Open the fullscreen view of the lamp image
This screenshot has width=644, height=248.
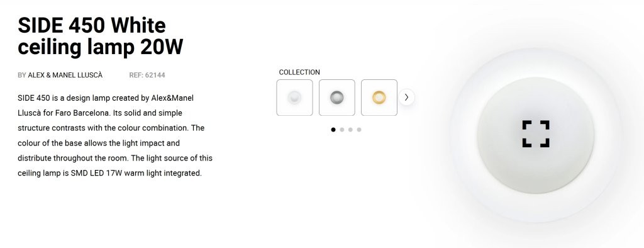pyautogui.click(x=536, y=133)
